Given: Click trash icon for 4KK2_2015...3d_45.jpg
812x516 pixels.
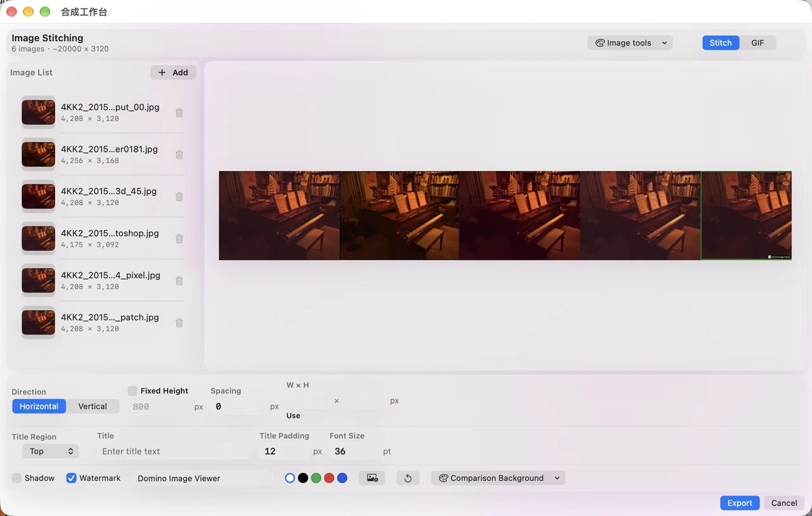Looking at the screenshot, I should pos(180,197).
